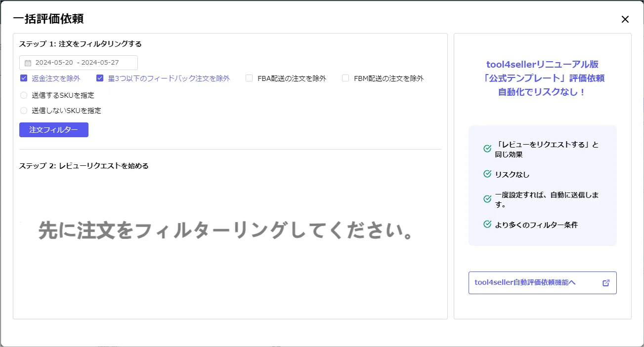Click the message 先に注文をフィルターリングしてください。
Viewport: 644px width, 347px height.
point(226,231)
